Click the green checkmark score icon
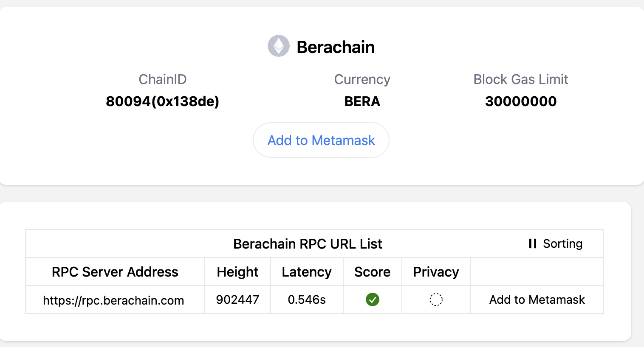 (x=373, y=299)
